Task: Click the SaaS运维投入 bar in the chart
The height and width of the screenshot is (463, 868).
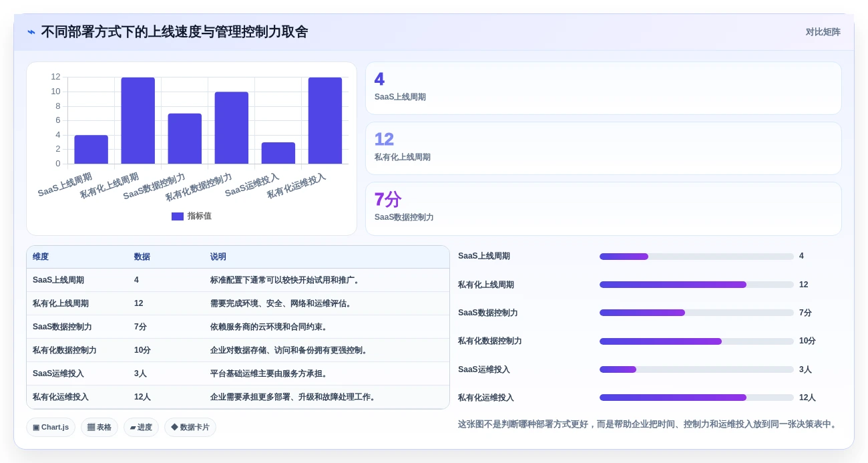Action: coord(278,153)
